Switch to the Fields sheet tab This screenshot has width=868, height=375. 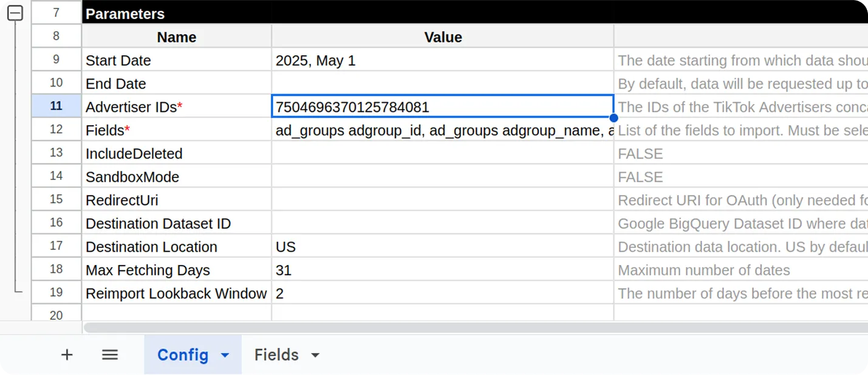(x=276, y=355)
